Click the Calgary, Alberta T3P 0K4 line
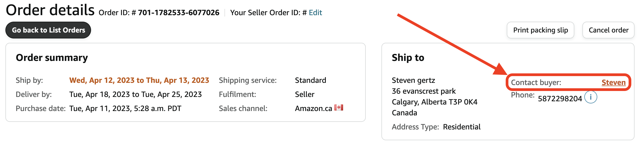 click(x=435, y=102)
